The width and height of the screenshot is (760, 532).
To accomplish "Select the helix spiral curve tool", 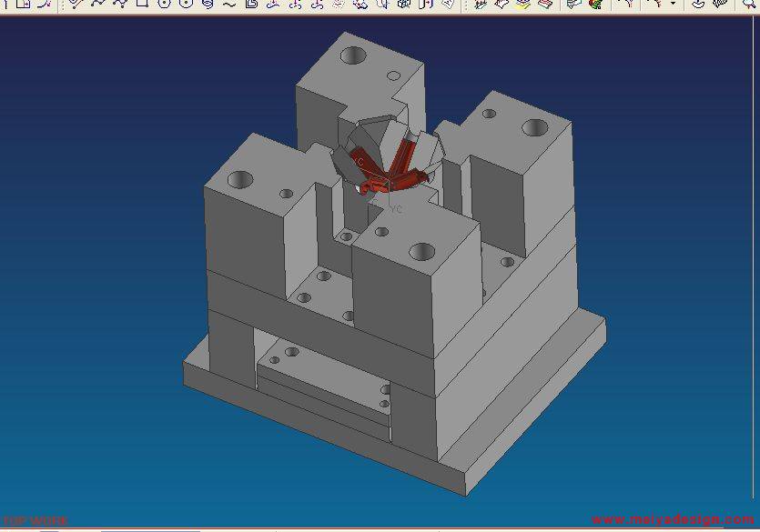I will 208,5.
